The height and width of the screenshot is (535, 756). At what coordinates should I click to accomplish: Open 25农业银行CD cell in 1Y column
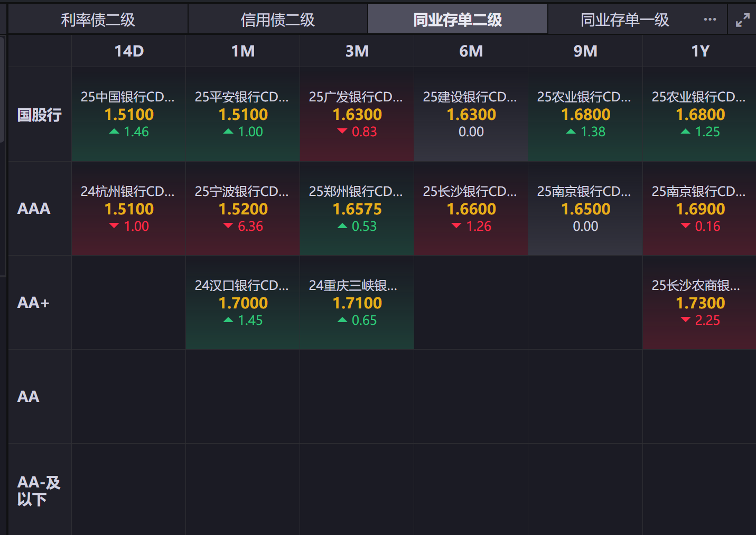tap(700, 114)
